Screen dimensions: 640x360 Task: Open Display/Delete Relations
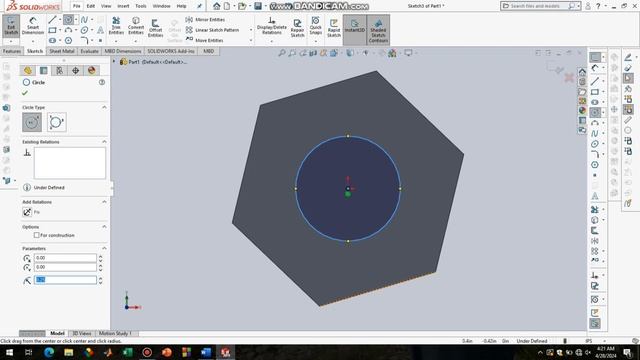[x=271, y=26]
